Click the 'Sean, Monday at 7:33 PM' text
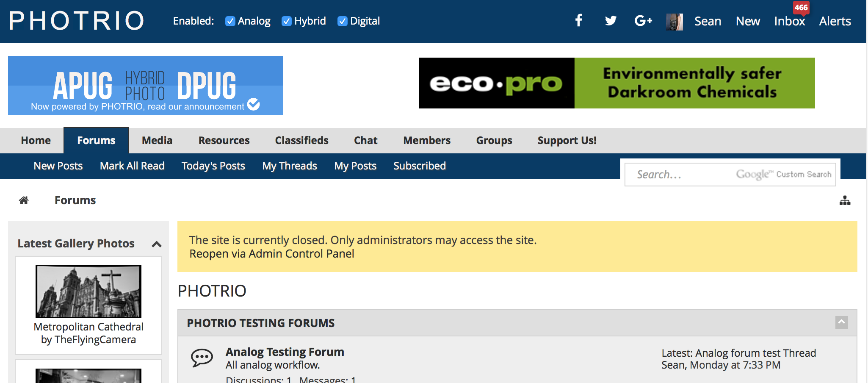 (x=721, y=365)
